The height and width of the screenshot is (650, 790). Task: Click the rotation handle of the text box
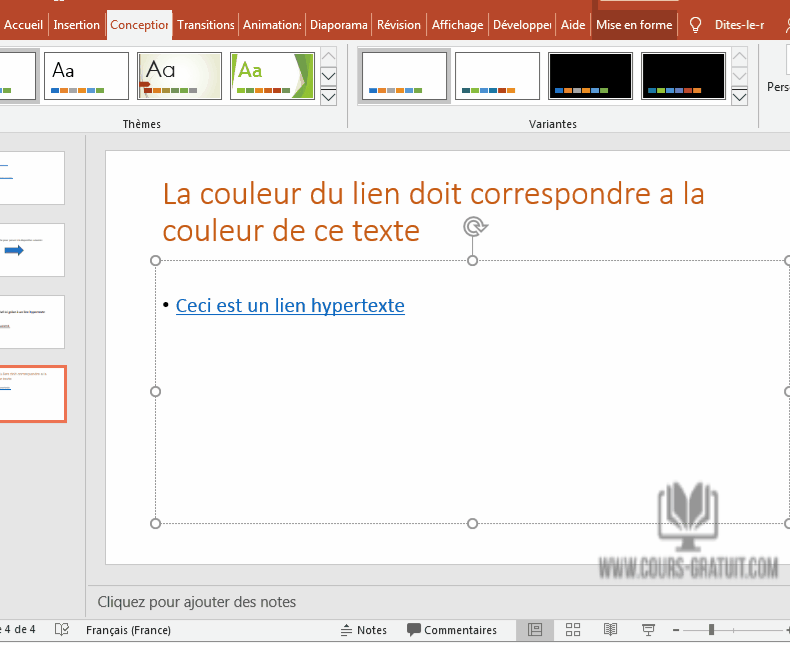click(475, 227)
